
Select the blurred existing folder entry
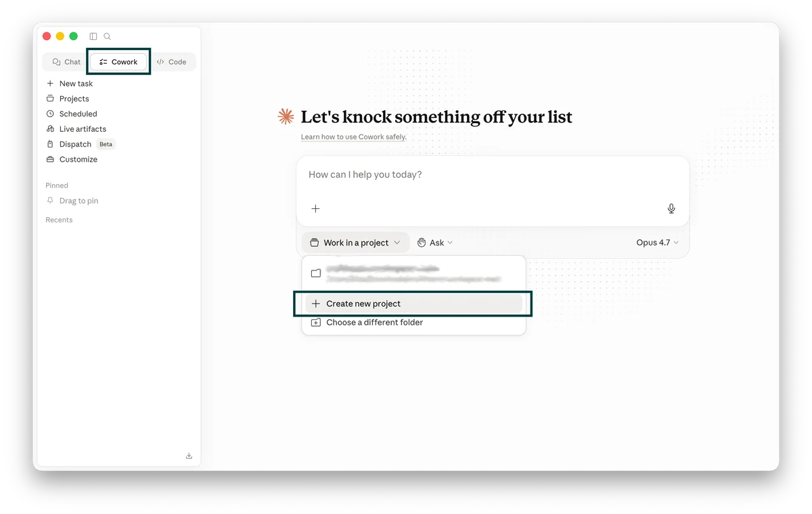(413, 273)
